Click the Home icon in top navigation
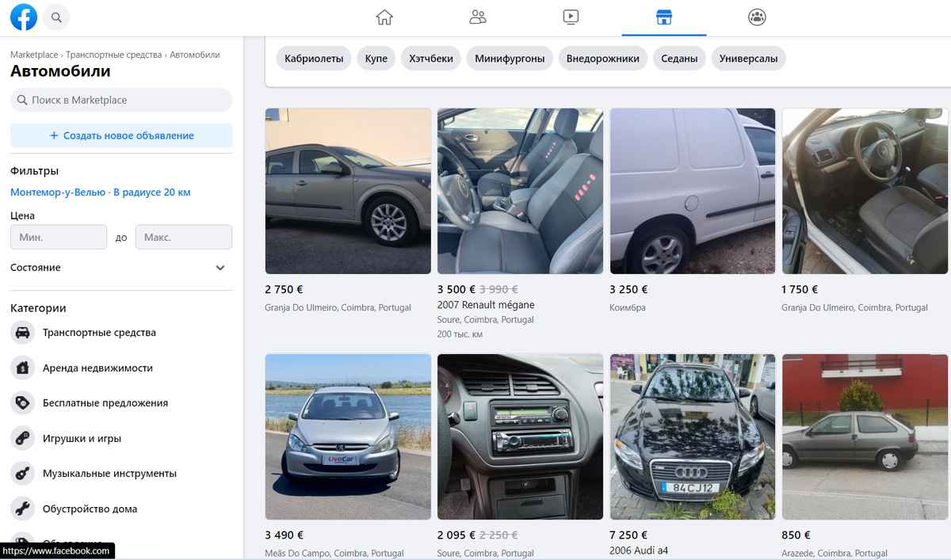 coord(384,17)
